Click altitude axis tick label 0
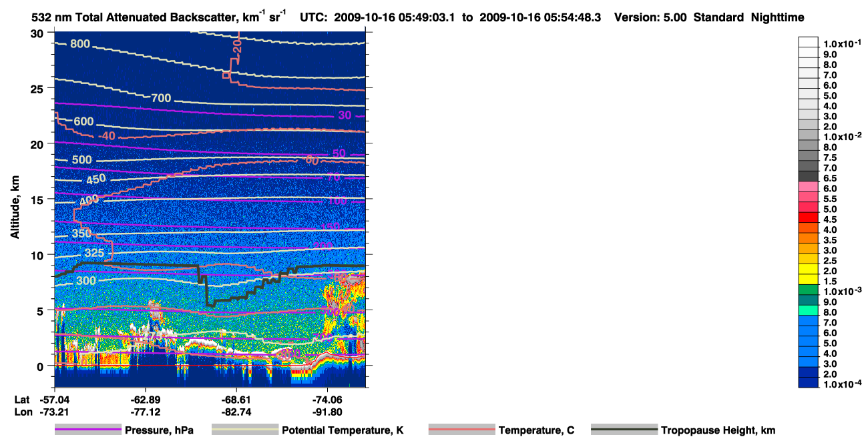 tap(41, 366)
